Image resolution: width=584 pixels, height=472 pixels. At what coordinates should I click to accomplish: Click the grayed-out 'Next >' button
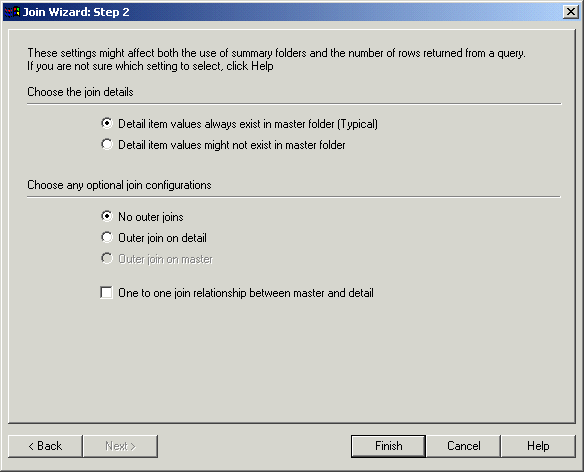120,446
